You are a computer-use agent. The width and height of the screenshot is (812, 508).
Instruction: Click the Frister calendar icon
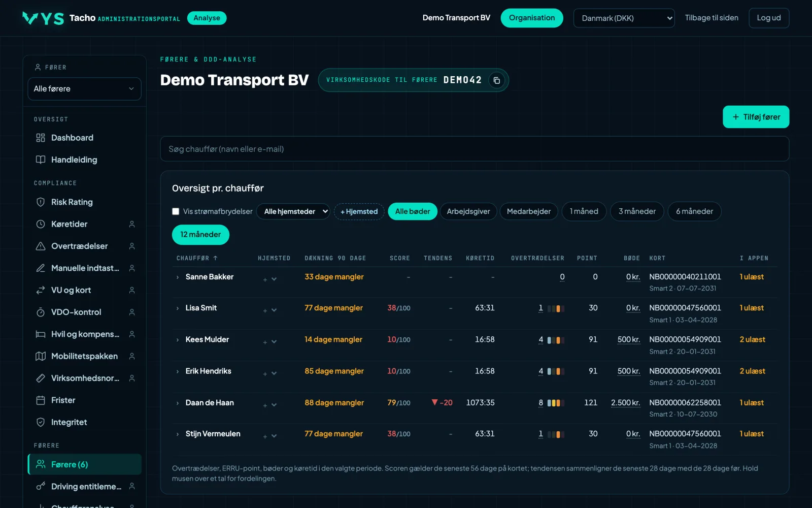(x=41, y=400)
